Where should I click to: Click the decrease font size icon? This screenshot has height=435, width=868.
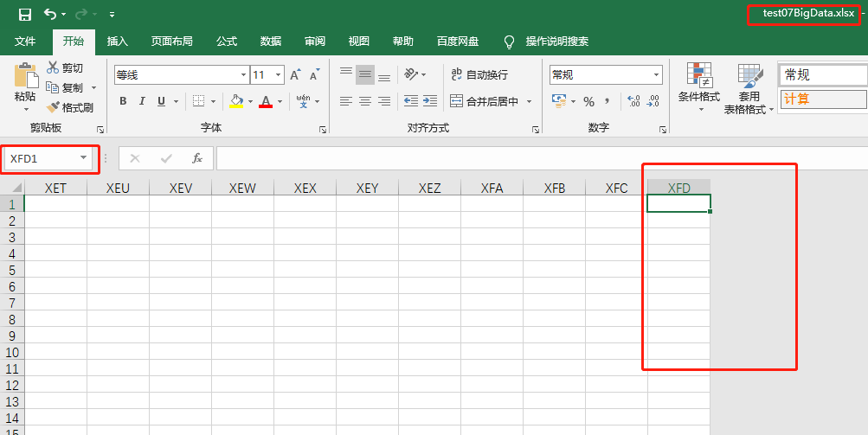click(315, 74)
